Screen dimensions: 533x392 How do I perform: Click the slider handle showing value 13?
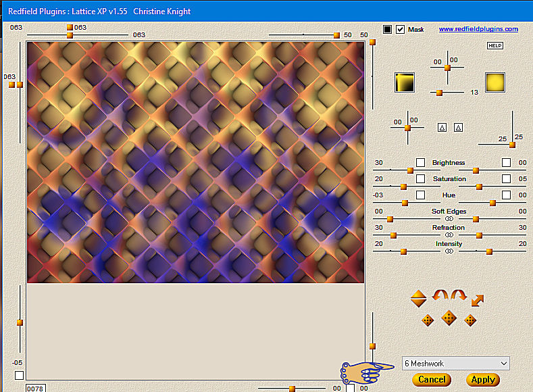pyautogui.click(x=439, y=93)
